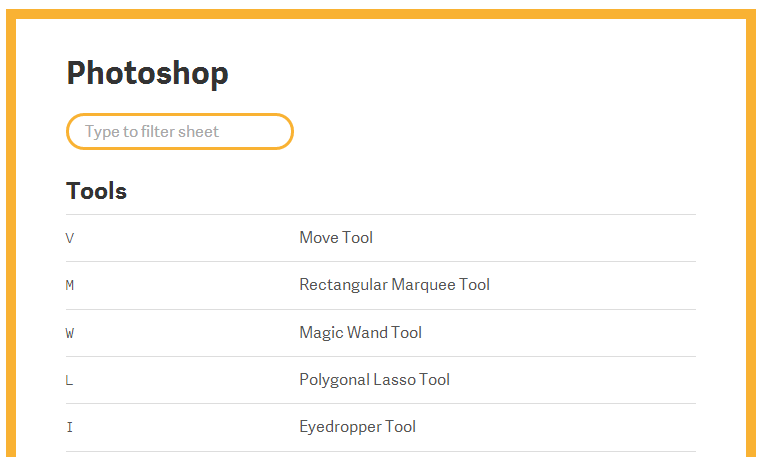Select the Move Tool row
762x457 pixels.
pyautogui.click(x=381, y=238)
